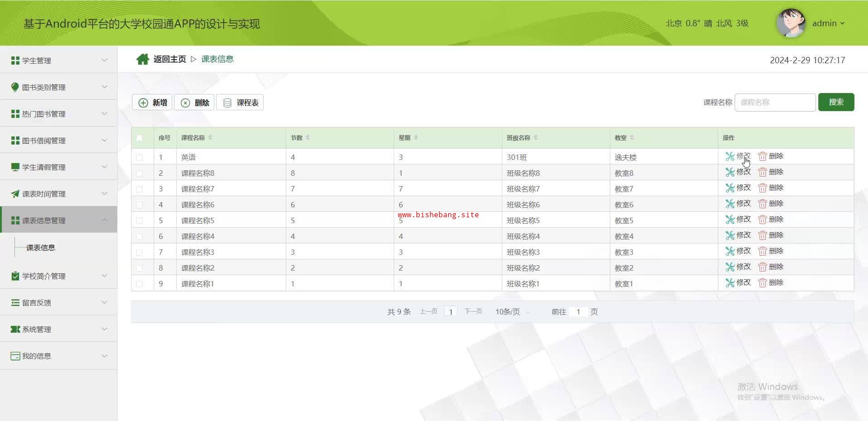Viewport: 868px width, 421px height.
Task: Click the paper plane icon next to 课表时间管理
Action: point(15,194)
